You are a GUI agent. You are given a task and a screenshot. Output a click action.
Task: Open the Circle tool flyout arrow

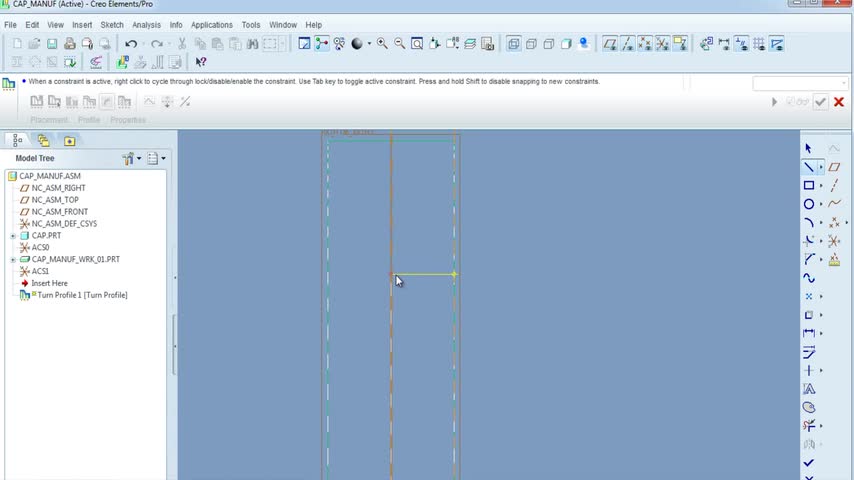pyautogui.click(x=821, y=204)
